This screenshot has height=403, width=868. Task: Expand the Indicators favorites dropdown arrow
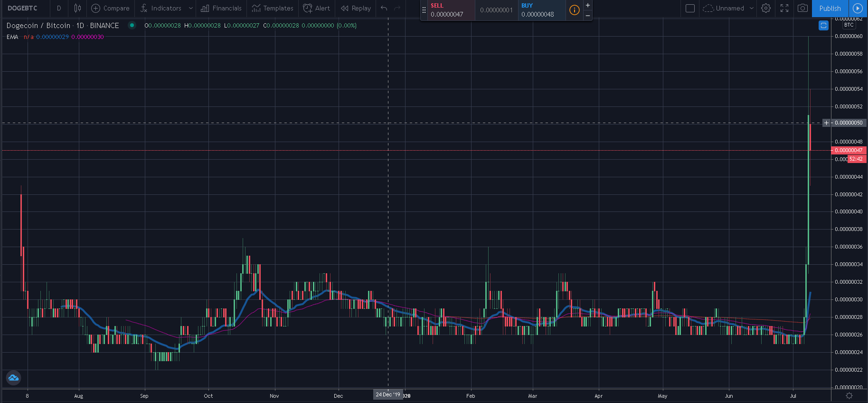pyautogui.click(x=190, y=8)
